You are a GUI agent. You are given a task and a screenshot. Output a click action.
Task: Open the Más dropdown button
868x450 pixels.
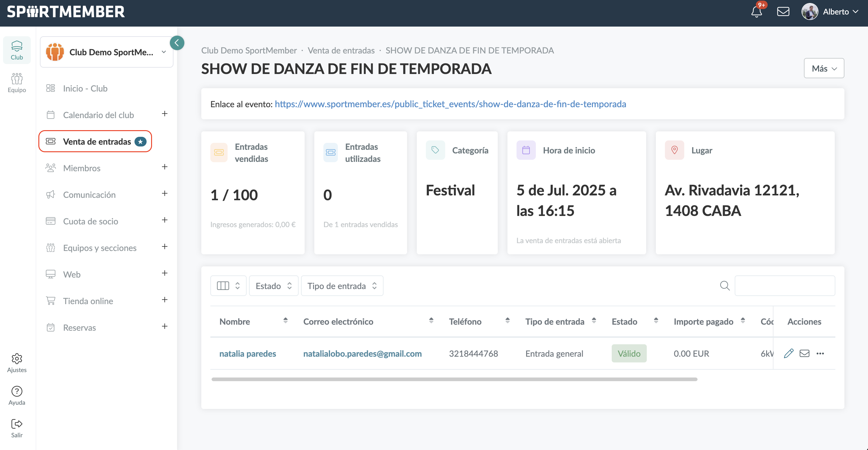pyautogui.click(x=824, y=68)
